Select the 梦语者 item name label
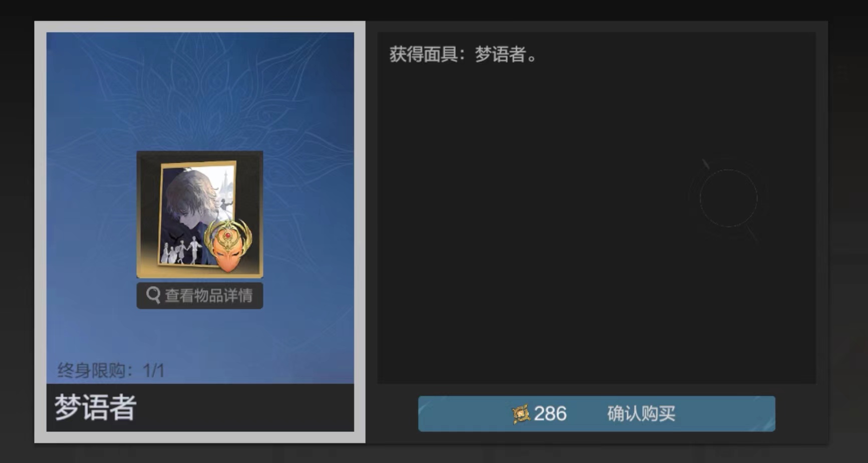Image resolution: width=868 pixels, height=463 pixels. coord(95,407)
